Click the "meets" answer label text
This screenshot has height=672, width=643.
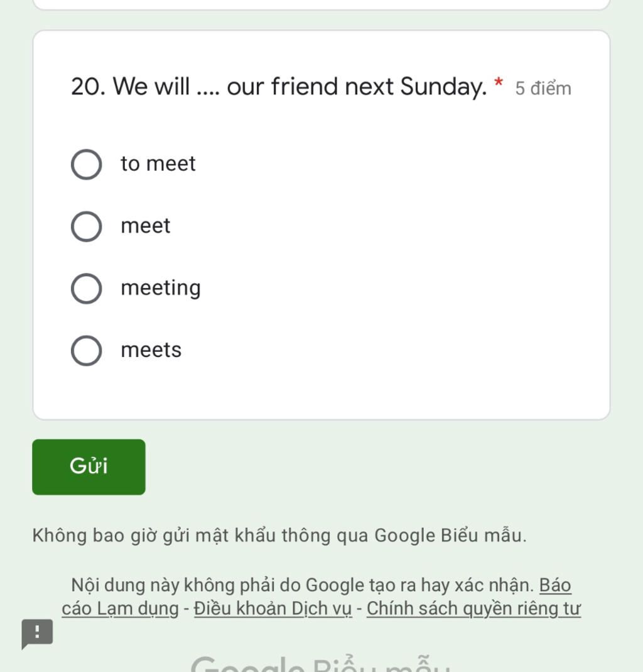tap(151, 350)
